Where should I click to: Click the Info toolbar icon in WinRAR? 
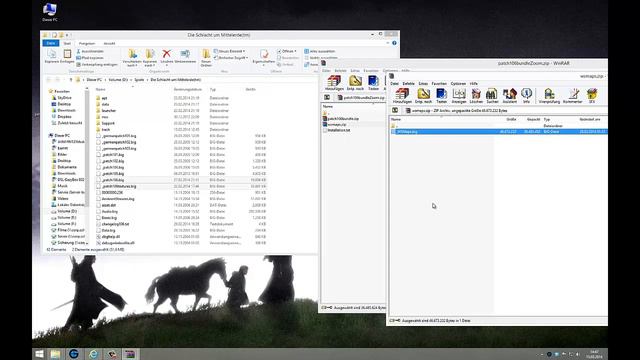(527, 96)
